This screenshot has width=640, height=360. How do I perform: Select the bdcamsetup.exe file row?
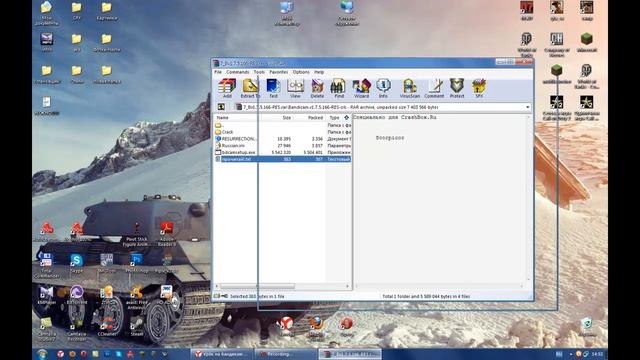point(282,152)
